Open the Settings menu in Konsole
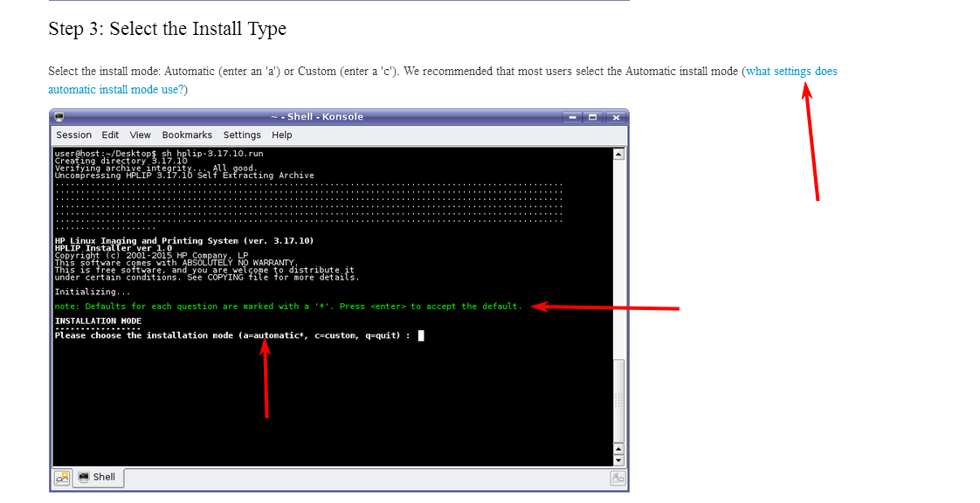 (x=242, y=135)
